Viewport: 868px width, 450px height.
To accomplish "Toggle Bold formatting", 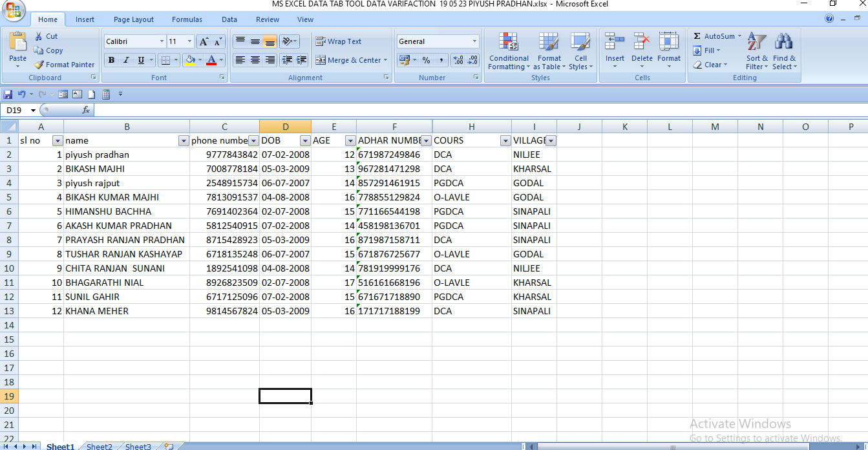I will click(x=111, y=60).
